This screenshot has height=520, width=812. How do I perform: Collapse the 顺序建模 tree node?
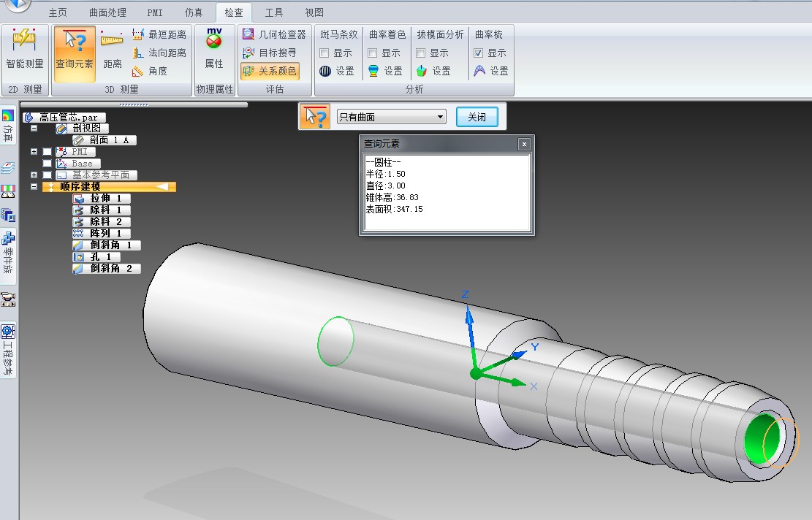[x=34, y=186]
